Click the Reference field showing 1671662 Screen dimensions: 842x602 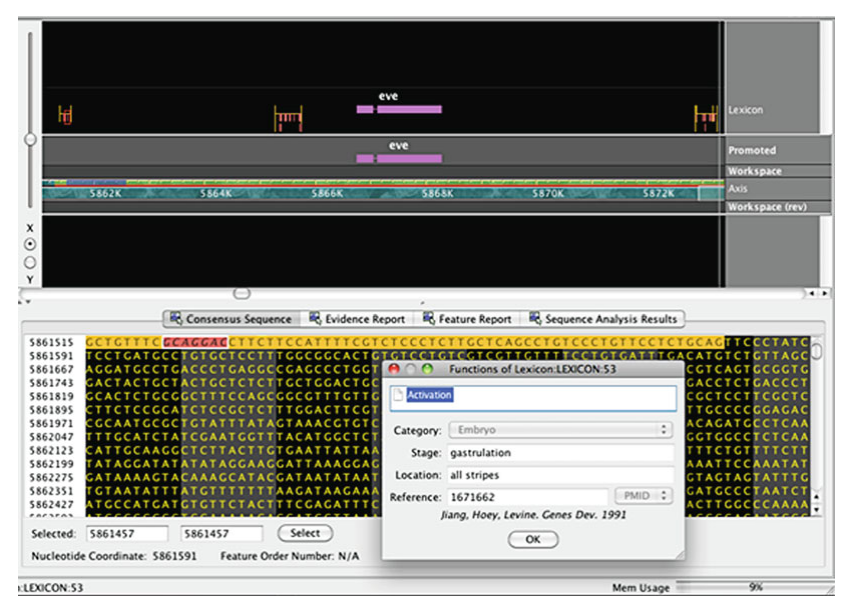pos(528,497)
